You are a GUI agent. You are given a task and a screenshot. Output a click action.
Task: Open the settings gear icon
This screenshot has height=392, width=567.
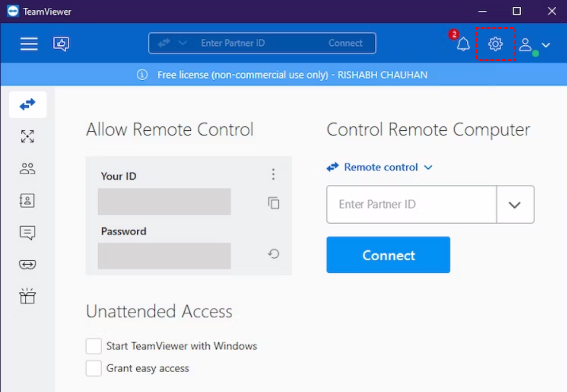495,44
